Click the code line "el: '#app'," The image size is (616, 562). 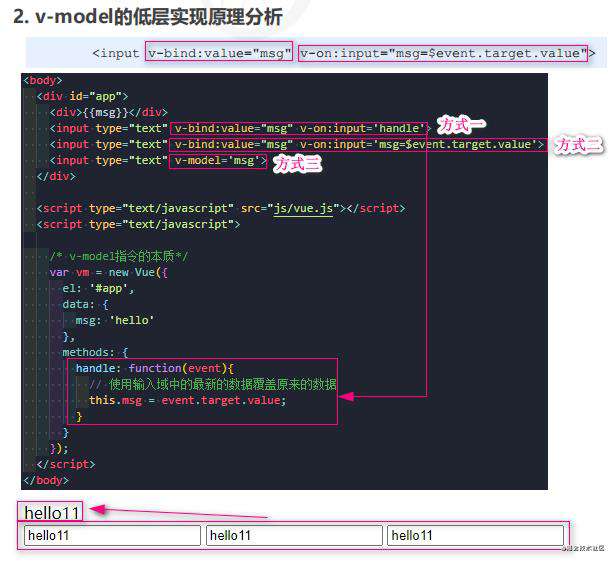[98, 289]
